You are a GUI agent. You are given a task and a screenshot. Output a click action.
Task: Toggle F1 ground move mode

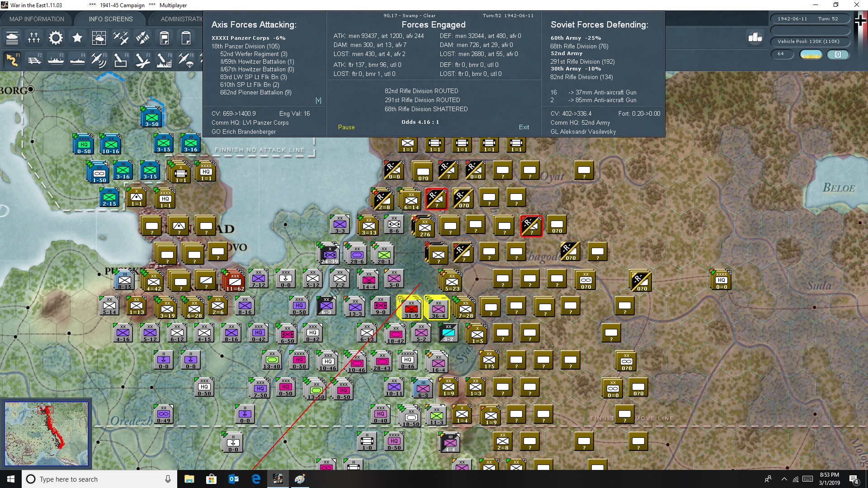pyautogui.click(x=12, y=60)
